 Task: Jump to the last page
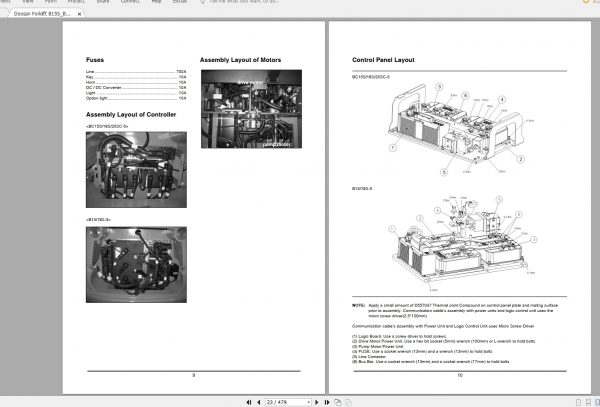(327, 402)
